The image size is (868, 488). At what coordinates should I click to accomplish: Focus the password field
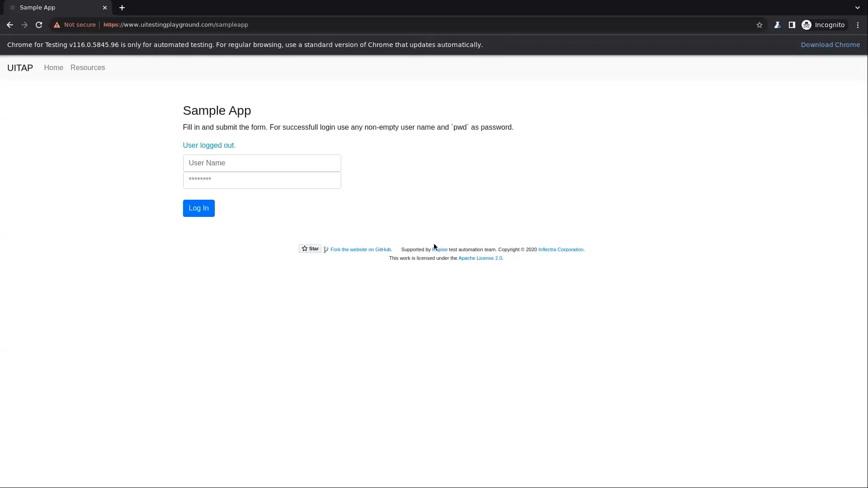tap(262, 180)
